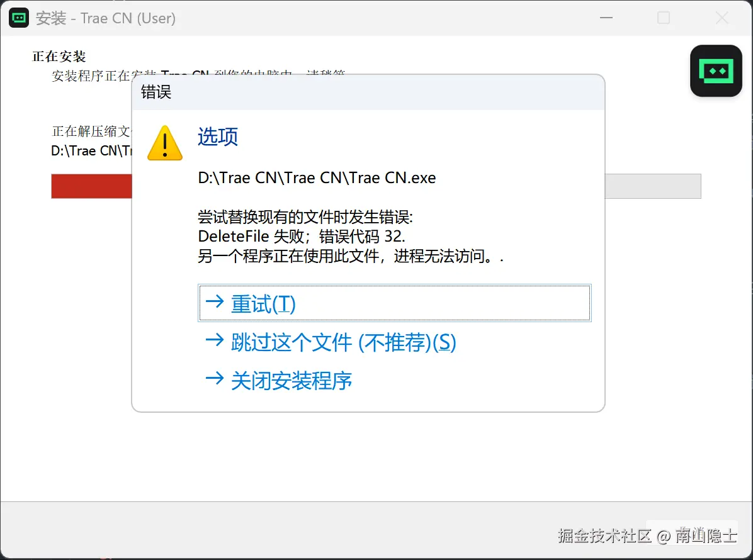753x560 pixels.
Task: Click the 正在安装 heading text
Action: pos(59,56)
